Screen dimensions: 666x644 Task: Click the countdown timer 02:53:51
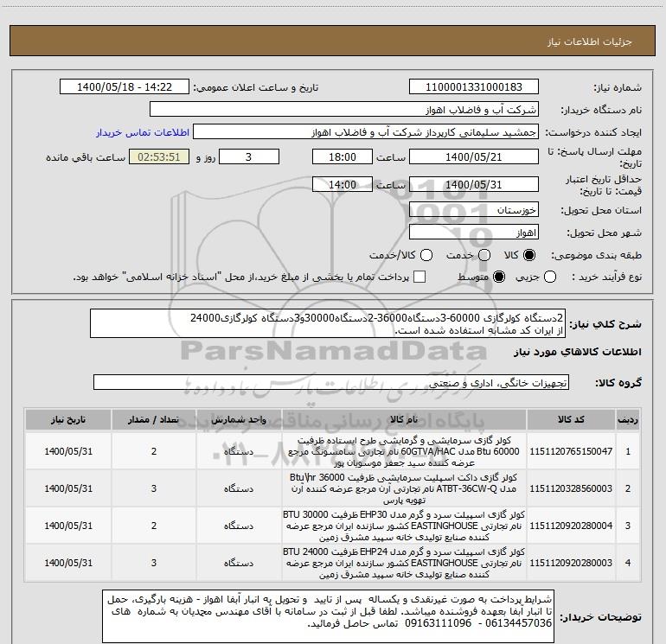coord(159,156)
